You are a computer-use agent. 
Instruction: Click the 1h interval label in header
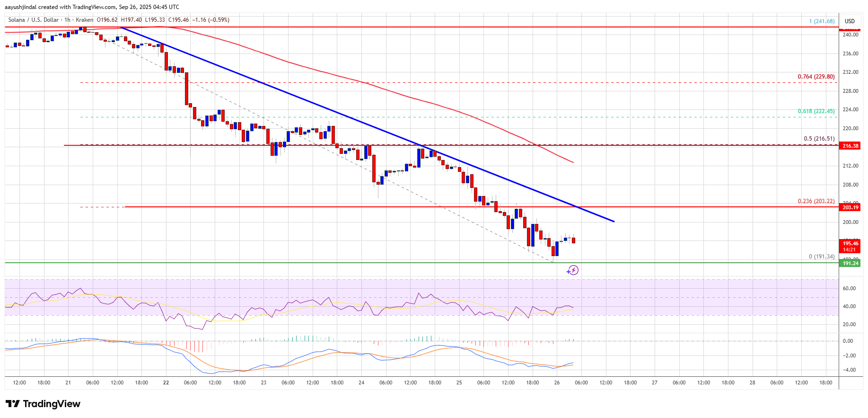click(x=67, y=20)
